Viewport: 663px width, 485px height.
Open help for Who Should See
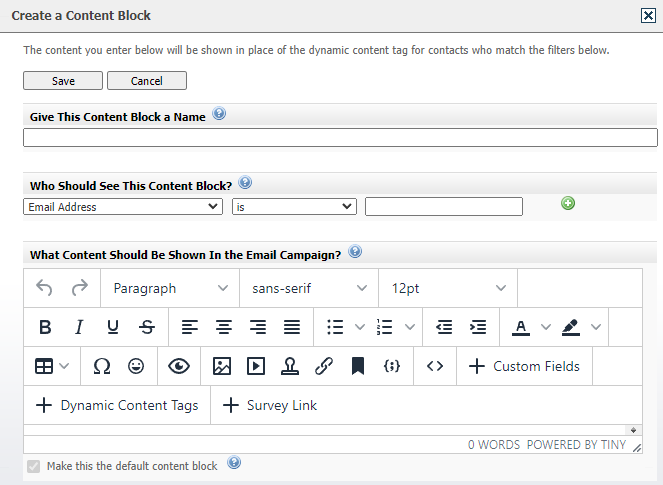(x=245, y=183)
